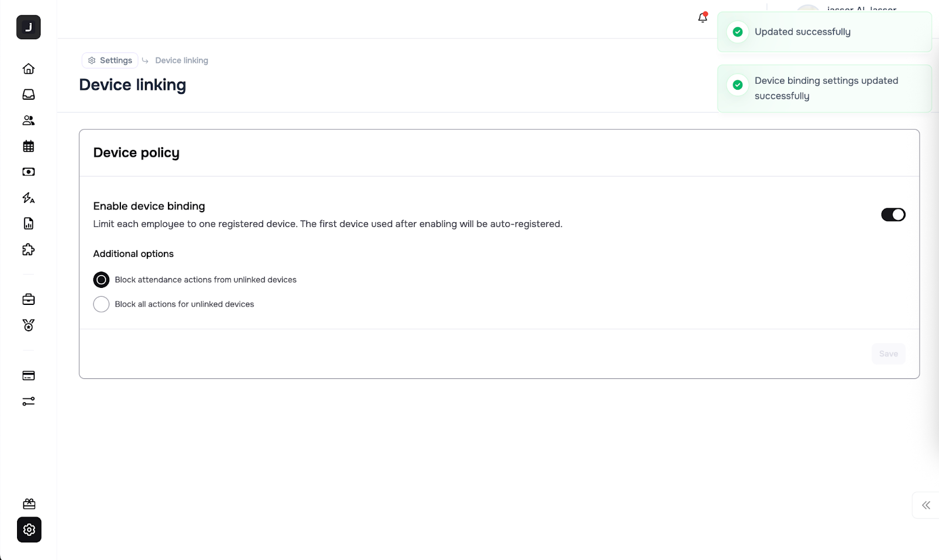The width and height of the screenshot is (939, 560).
Task: Open the briefcase icon in sidebar
Action: coord(28,300)
